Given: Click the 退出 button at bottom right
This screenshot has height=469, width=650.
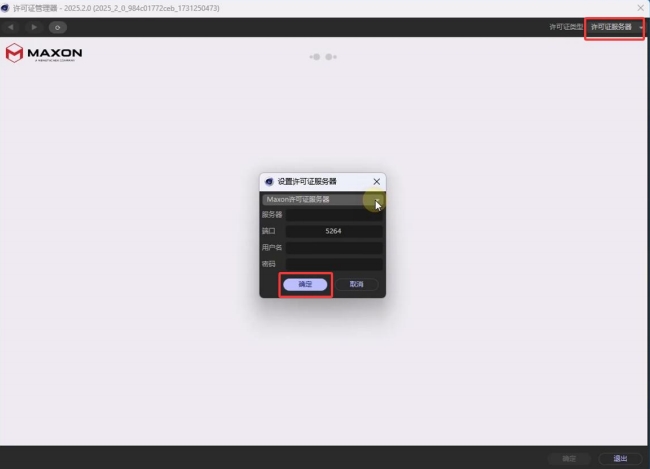Looking at the screenshot, I should (620, 458).
